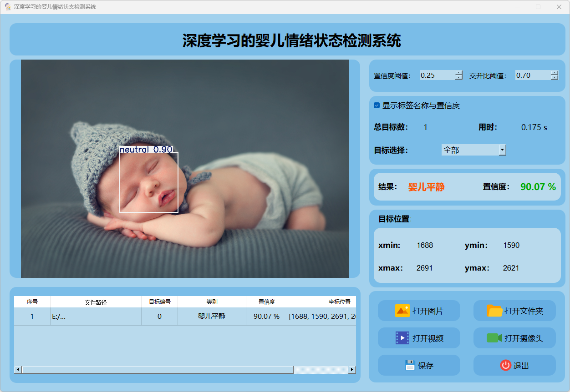The width and height of the screenshot is (570, 392).
Task: Click the app icon in the title bar
Action: pyautogui.click(x=8, y=7)
